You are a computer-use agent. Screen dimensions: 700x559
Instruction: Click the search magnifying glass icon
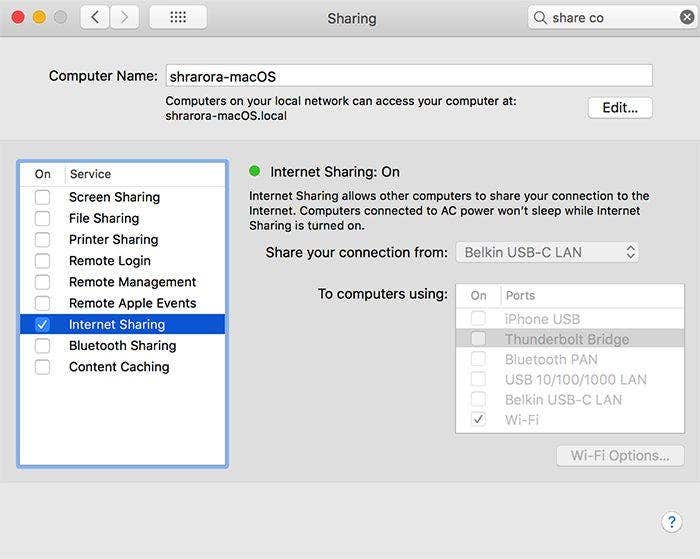point(541,18)
